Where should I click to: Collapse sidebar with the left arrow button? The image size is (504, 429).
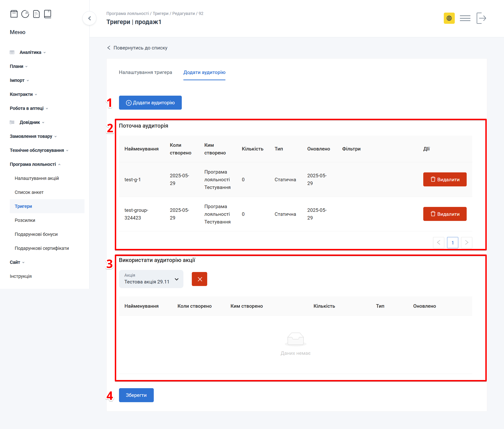90,18
